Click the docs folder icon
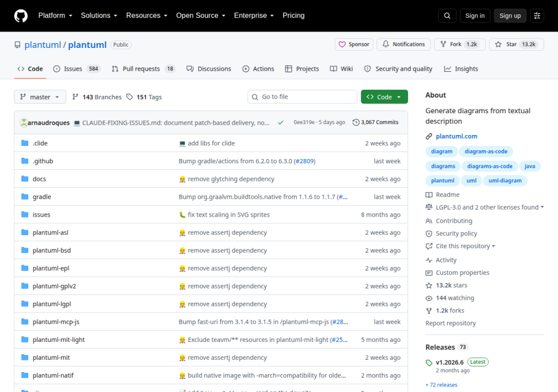Image resolution: width=558 pixels, height=392 pixels. [25, 179]
